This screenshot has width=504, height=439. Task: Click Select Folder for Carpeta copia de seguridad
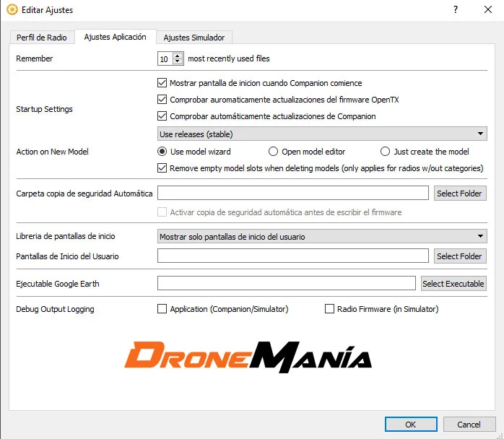(460, 194)
